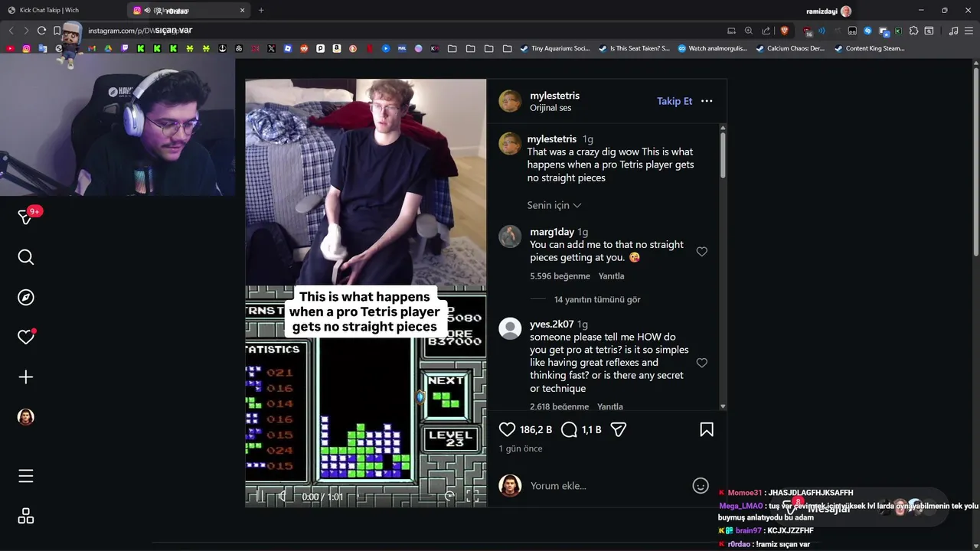Open a new browser tab

point(261,10)
